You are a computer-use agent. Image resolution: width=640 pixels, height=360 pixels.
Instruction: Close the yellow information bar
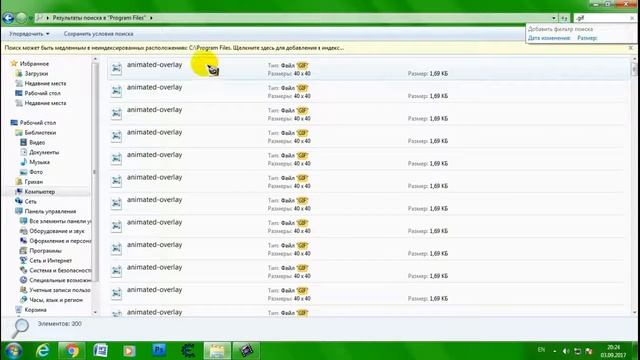tap(631, 48)
